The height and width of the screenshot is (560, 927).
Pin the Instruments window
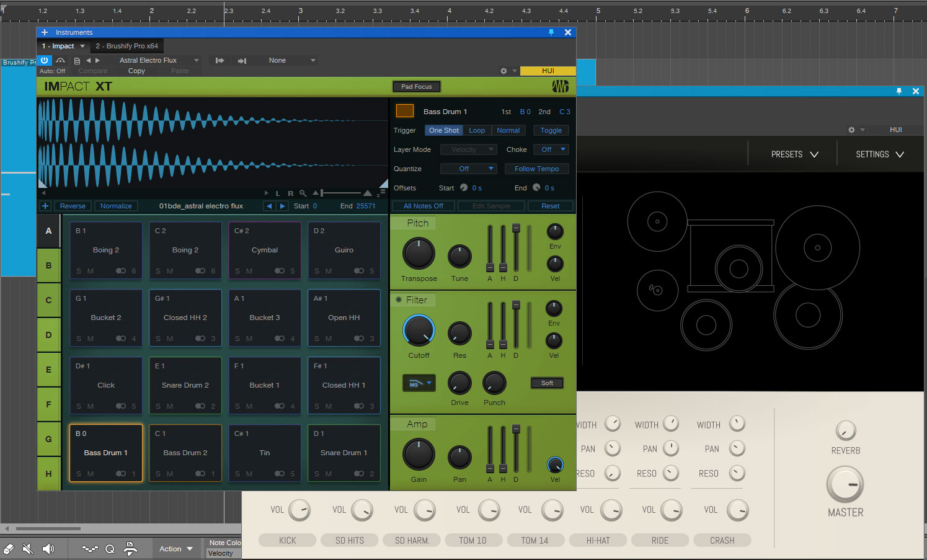coord(551,32)
